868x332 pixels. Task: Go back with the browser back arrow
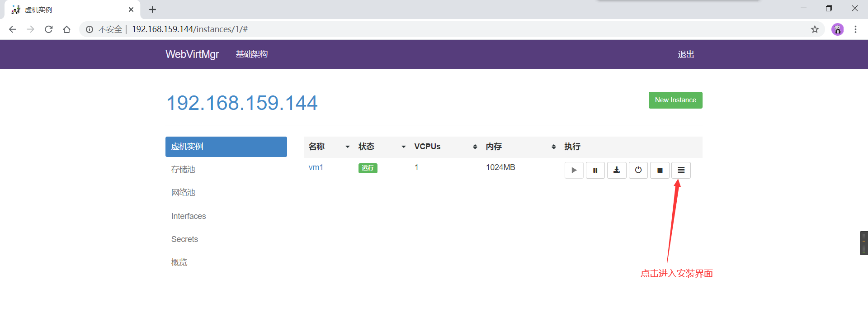[x=13, y=29]
